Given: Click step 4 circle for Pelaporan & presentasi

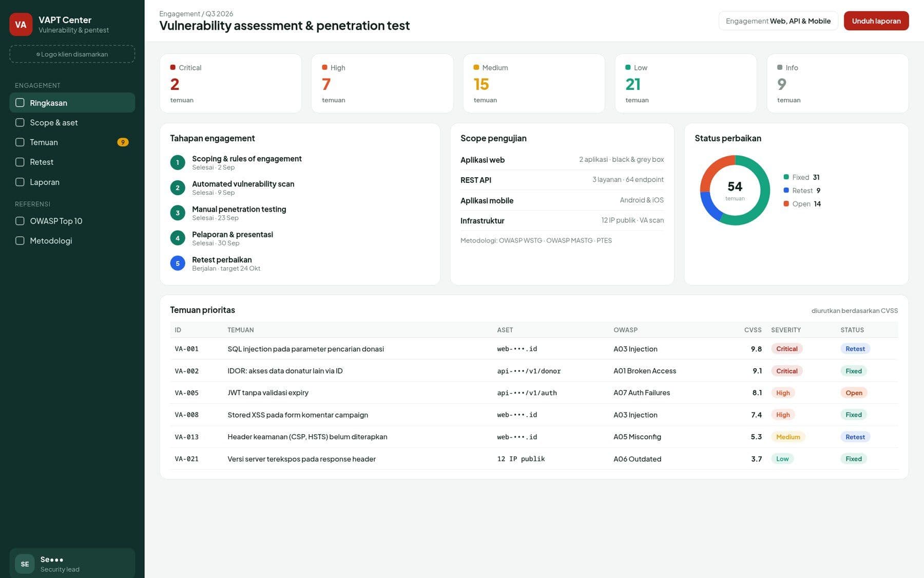Looking at the screenshot, I should [x=178, y=238].
